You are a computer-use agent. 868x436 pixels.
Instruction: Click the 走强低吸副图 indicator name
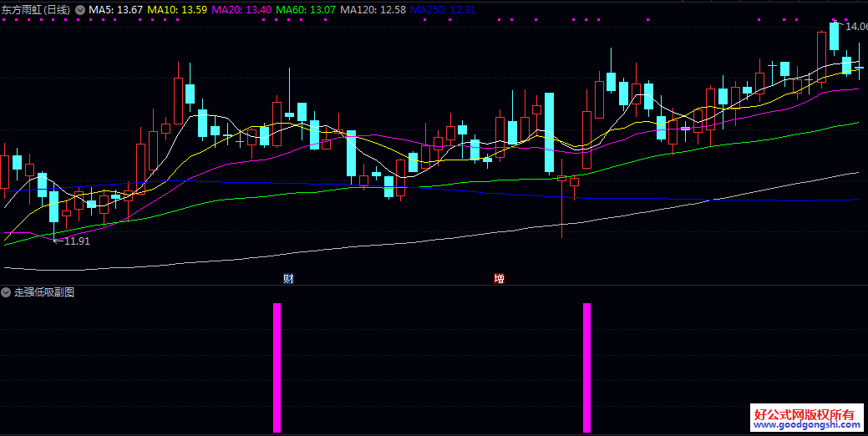click(x=44, y=292)
